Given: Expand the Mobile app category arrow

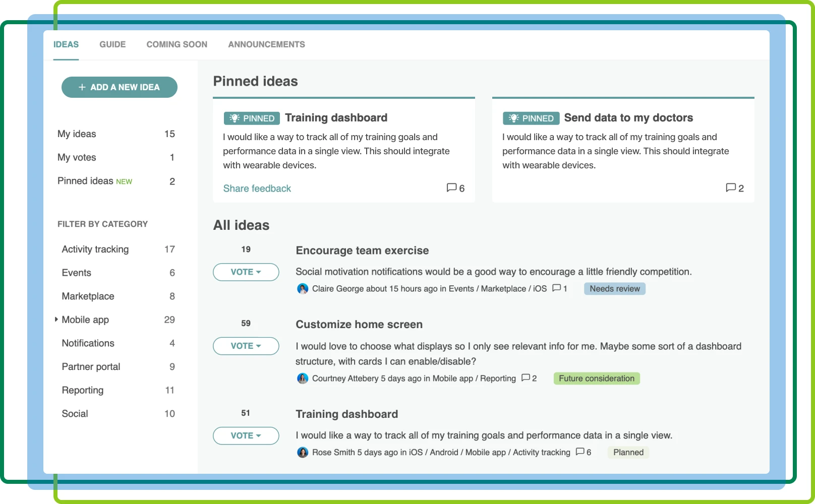Looking at the screenshot, I should 56,320.
